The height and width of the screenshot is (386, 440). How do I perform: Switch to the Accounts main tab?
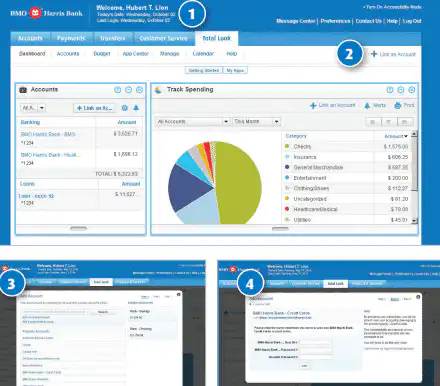tap(30, 39)
